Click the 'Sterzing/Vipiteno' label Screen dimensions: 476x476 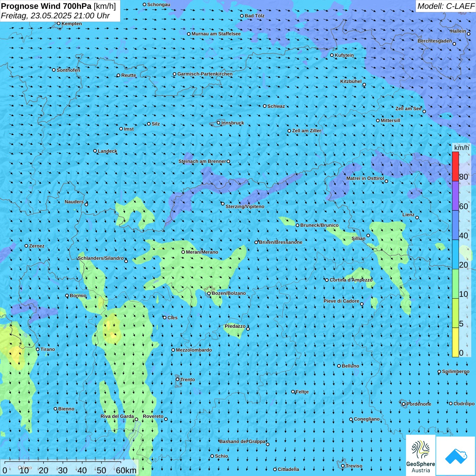[245, 206]
